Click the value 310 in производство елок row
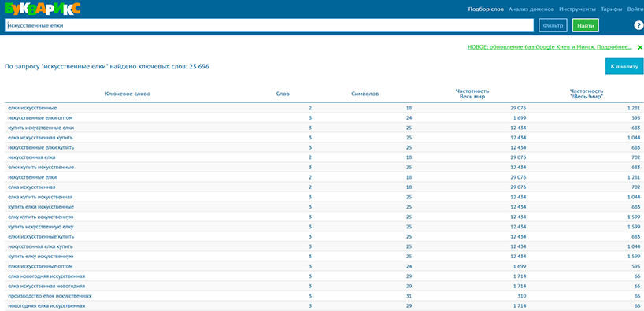This screenshot has height=311, width=644. tap(522, 296)
